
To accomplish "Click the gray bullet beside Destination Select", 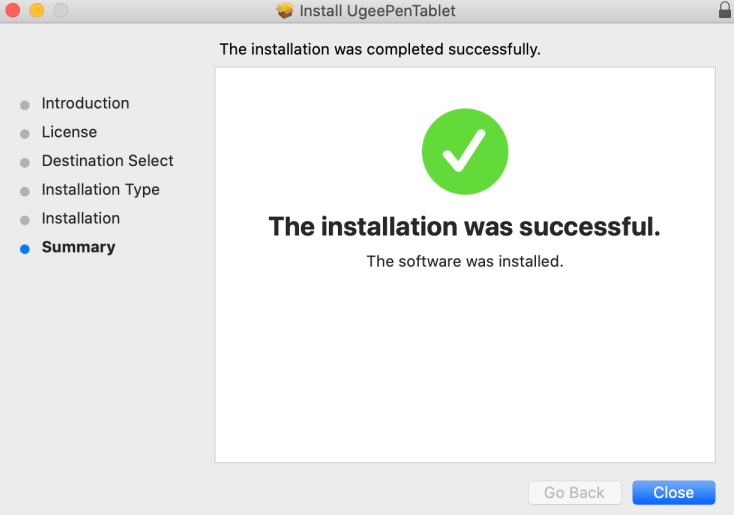I will click(x=25, y=163).
